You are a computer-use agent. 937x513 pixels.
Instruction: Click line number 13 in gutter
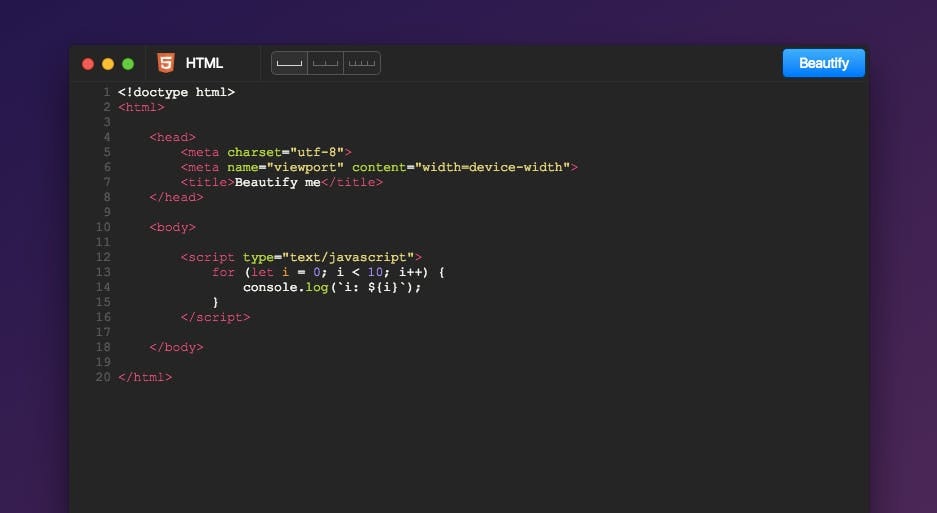coord(103,272)
